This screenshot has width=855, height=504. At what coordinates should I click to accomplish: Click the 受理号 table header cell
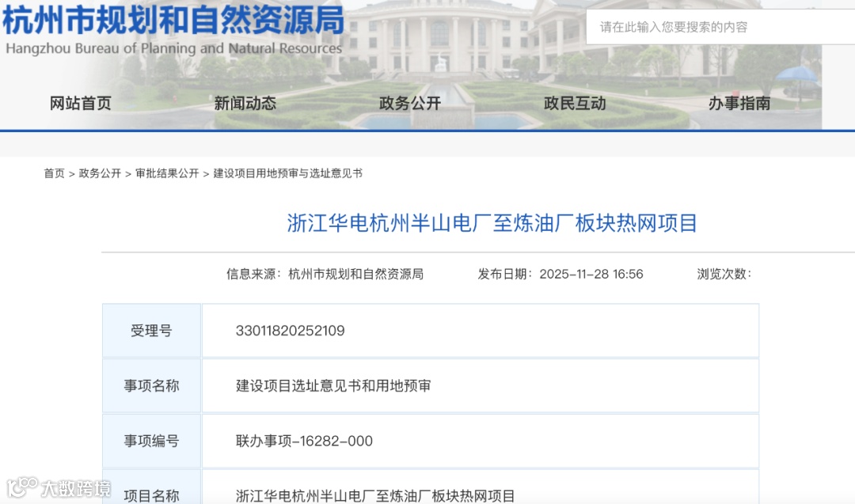point(151,331)
